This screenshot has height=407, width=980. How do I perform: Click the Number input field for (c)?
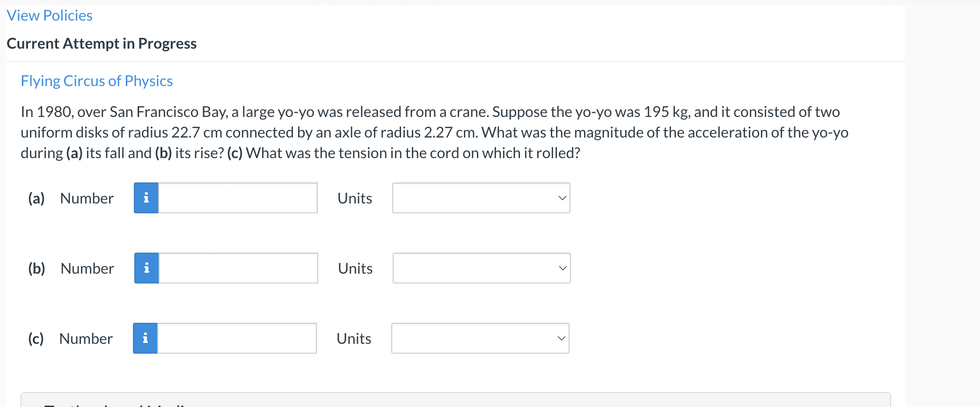pos(237,338)
